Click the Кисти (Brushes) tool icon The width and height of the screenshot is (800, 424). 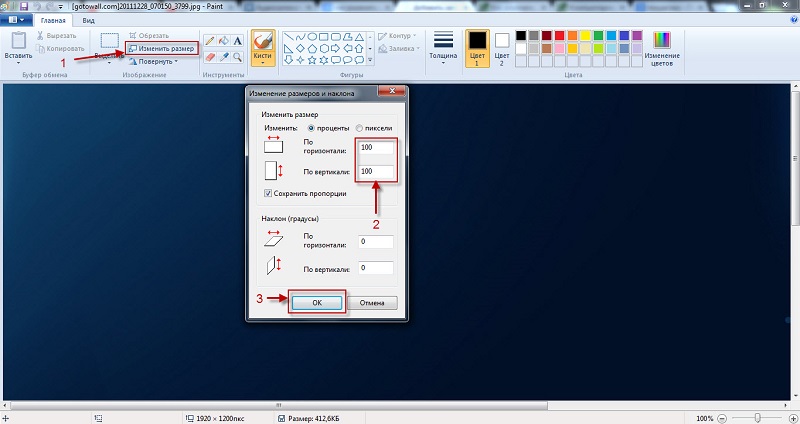click(x=263, y=41)
